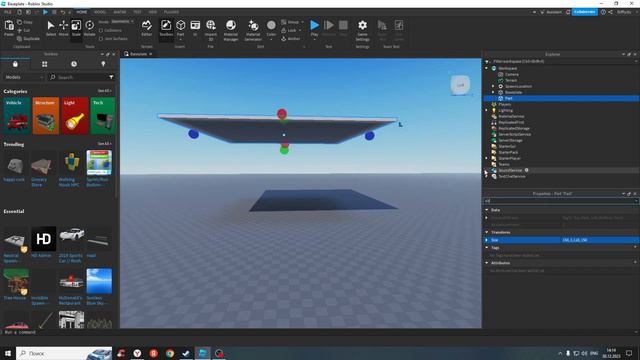
Task: Expand the SpawnLocation tree node
Action: click(x=493, y=86)
